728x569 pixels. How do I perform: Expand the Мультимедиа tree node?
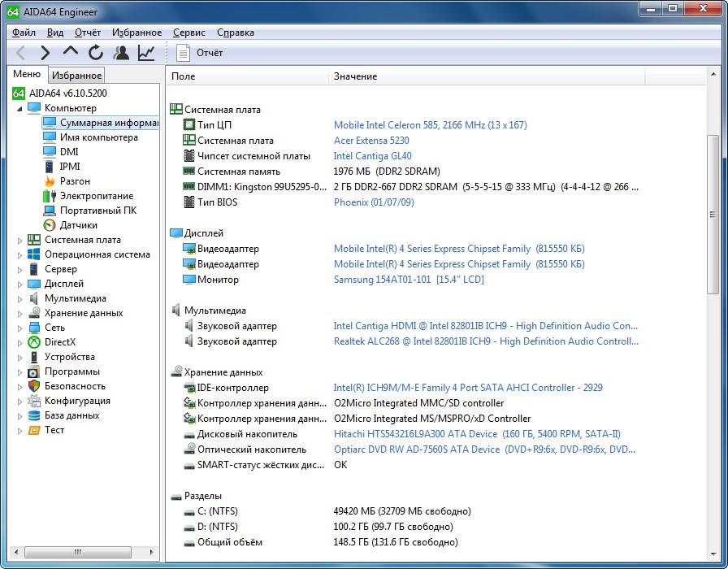coord(19,298)
